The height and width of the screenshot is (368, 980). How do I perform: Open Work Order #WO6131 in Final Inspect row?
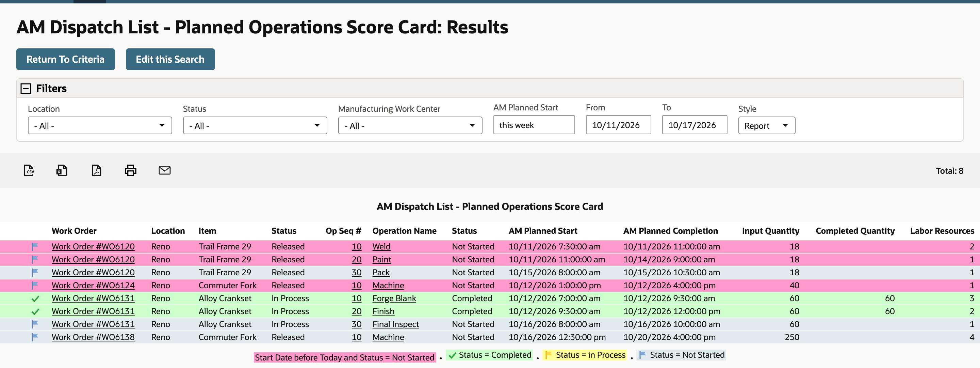pyautogui.click(x=93, y=324)
